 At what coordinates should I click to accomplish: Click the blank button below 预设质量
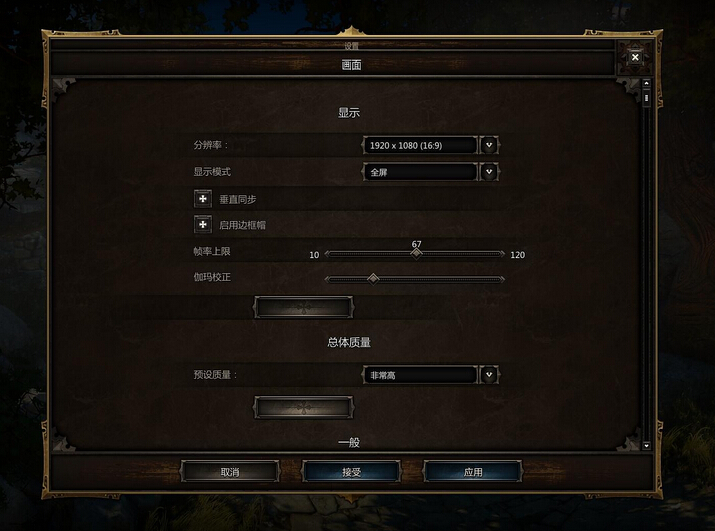(x=303, y=407)
